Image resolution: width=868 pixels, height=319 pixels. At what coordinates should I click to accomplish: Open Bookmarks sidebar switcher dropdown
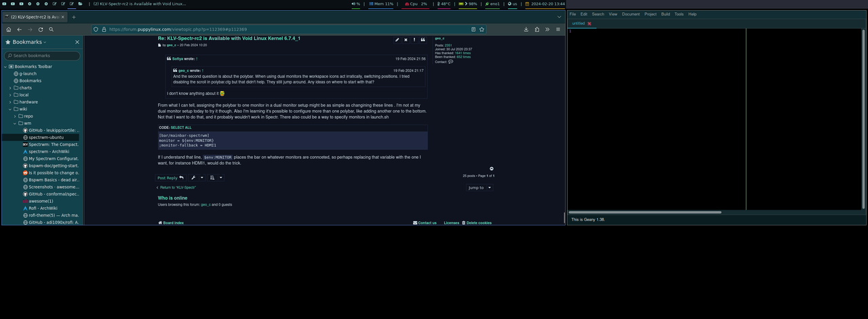[x=28, y=42]
